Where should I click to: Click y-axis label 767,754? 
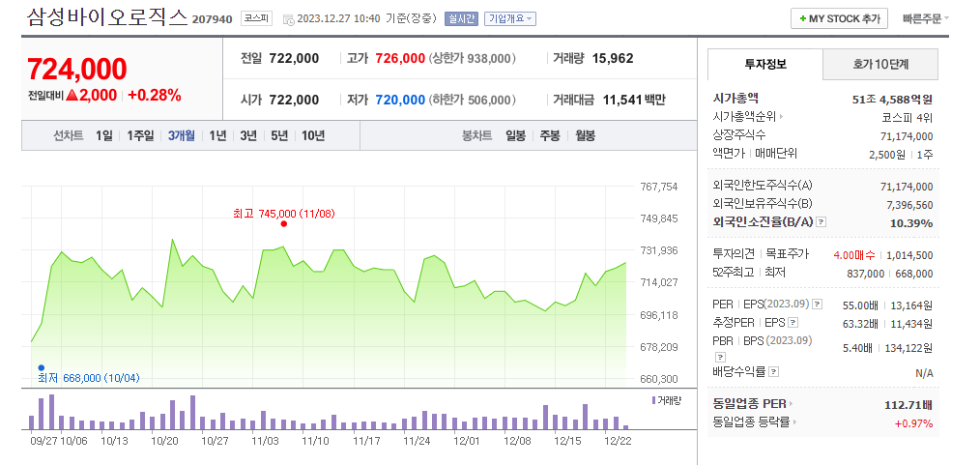(659, 187)
